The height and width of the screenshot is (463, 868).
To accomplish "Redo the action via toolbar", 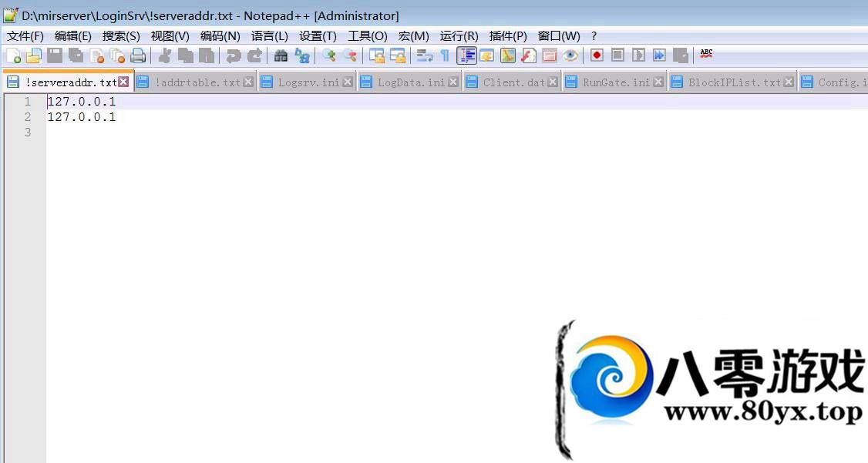I will [254, 55].
